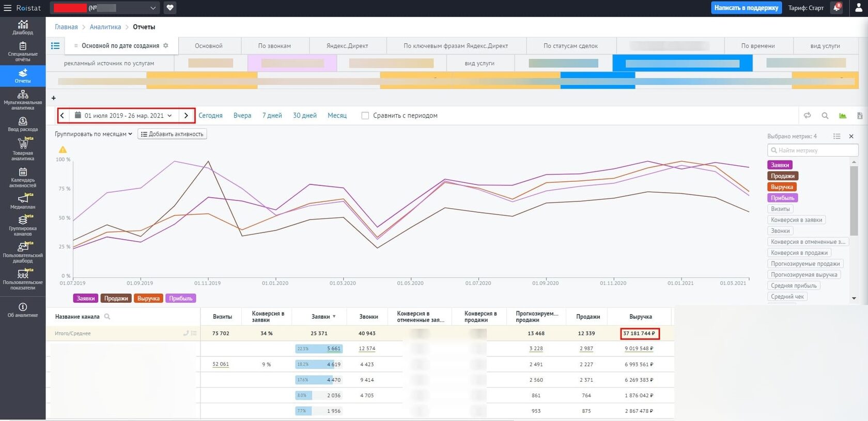Click Найти метрику search field
This screenshot has height=421, width=868.
click(813, 150)
